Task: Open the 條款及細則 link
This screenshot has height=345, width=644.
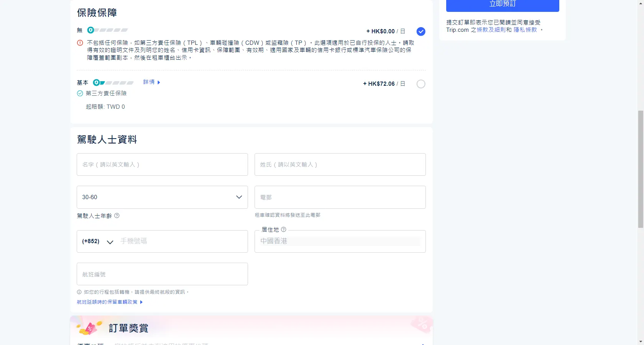Action: point(491,30)
